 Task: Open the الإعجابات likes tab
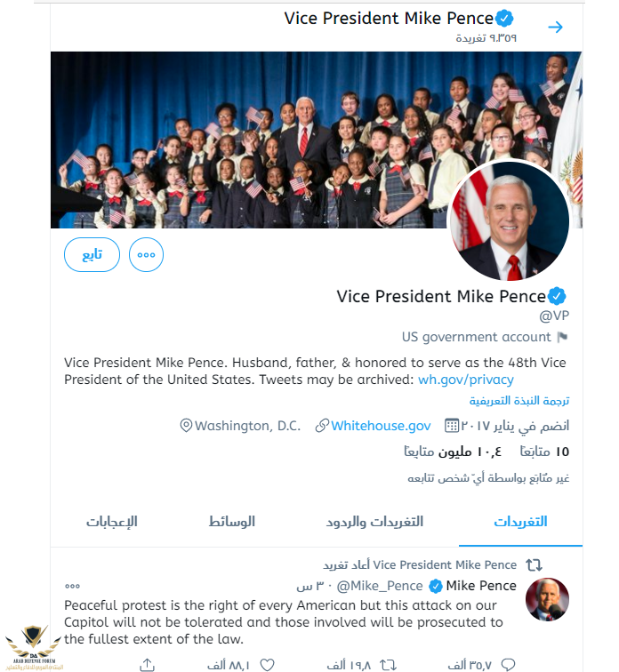[x=112, y=522]
